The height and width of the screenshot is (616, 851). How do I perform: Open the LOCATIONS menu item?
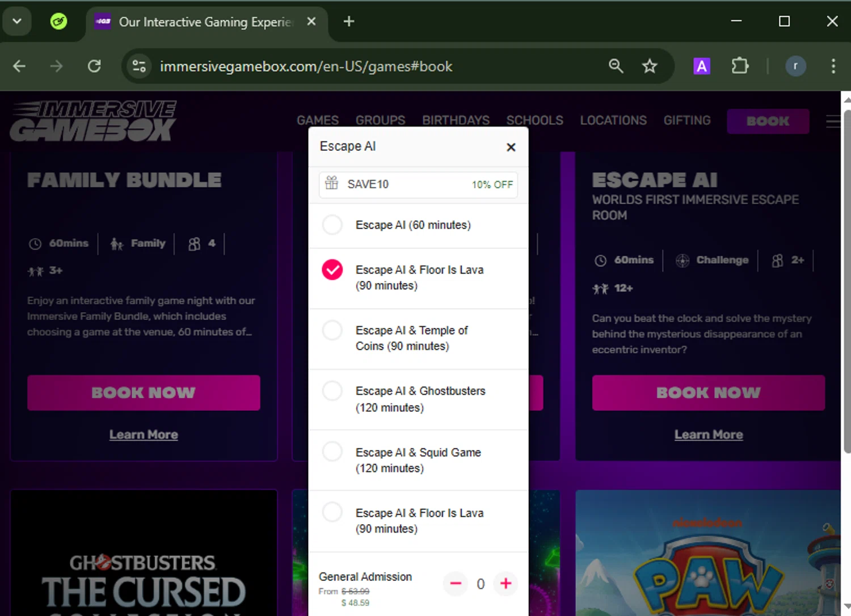coord(613,120)
